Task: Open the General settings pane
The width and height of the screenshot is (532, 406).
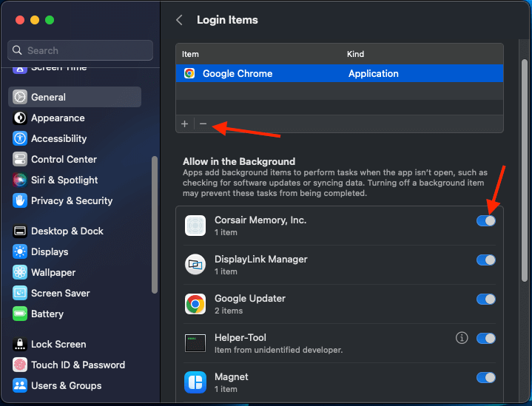Action: click(x=75, y=97)
